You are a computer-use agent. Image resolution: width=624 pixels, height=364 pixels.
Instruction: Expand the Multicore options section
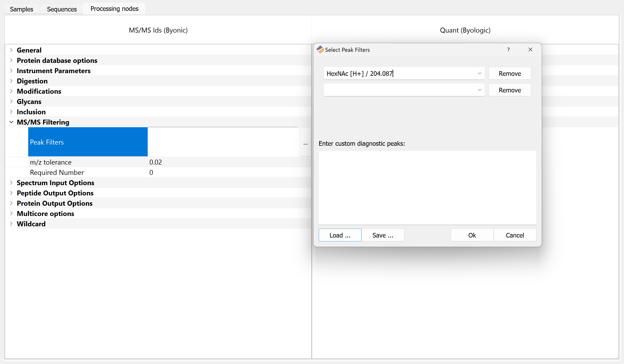(11, 214)
